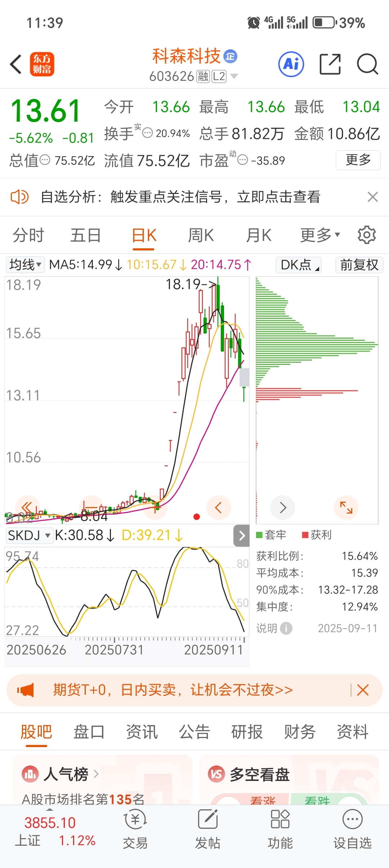Screen dimensions: 389x868
Task: Tap the 融 margin tag
Action: point(203,76)
